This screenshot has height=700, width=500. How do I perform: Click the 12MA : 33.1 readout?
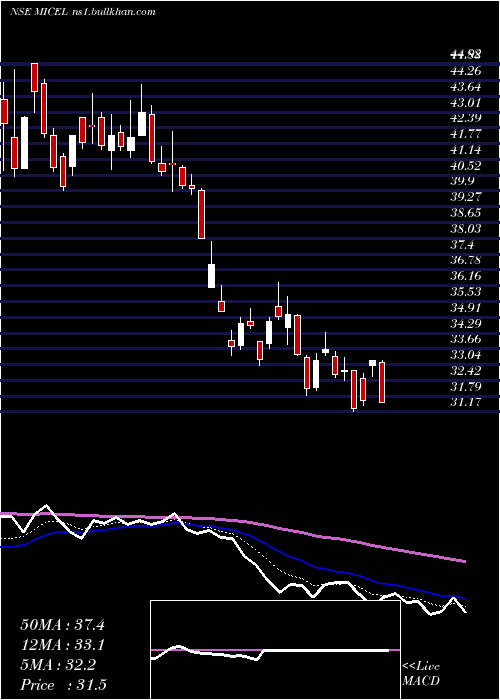point(62,645)
